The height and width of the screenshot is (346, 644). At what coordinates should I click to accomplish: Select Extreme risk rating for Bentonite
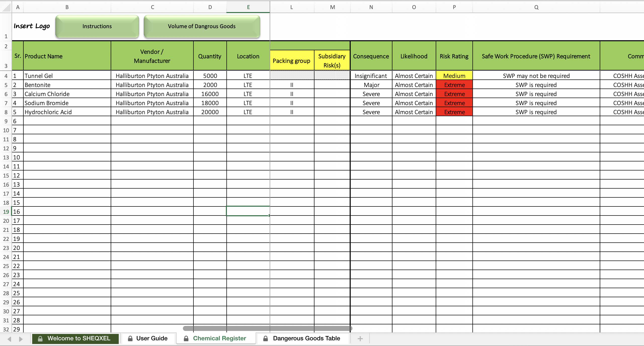(x=454, y=85)
